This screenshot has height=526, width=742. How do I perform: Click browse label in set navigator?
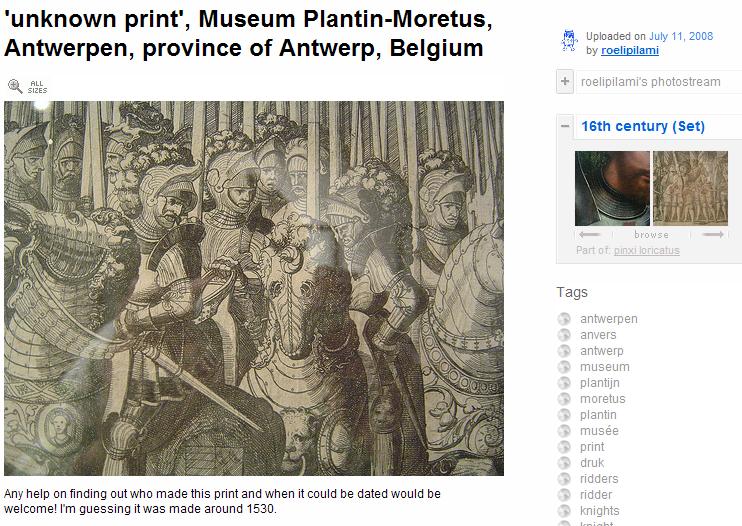click(652, 235)
